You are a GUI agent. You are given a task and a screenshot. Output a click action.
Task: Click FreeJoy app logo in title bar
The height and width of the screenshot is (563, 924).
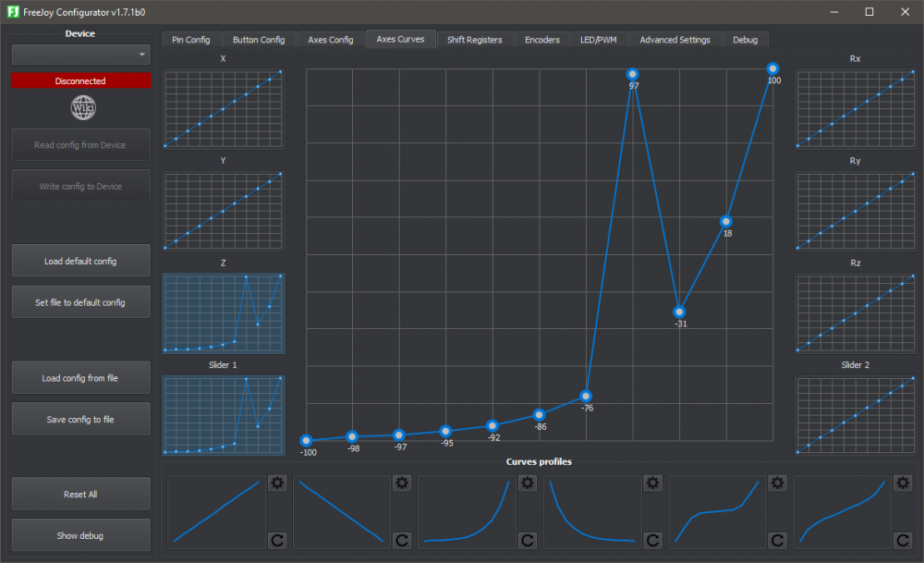click(x=13, y=12)
